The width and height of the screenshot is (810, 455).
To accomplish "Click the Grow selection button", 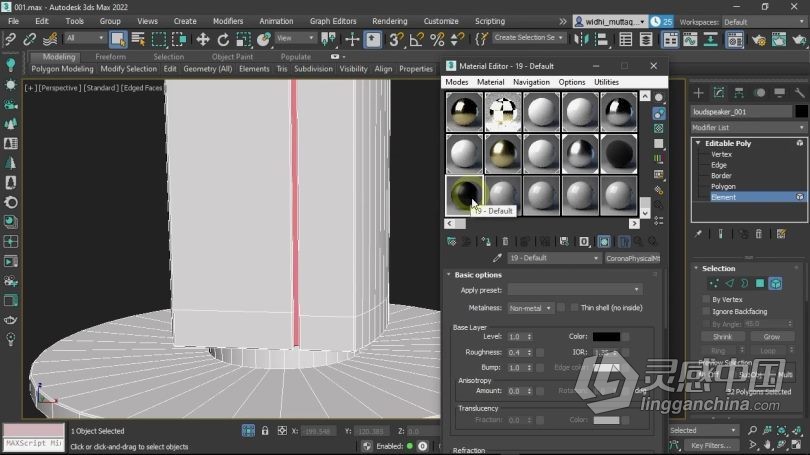I will click(x=772, y=337).
